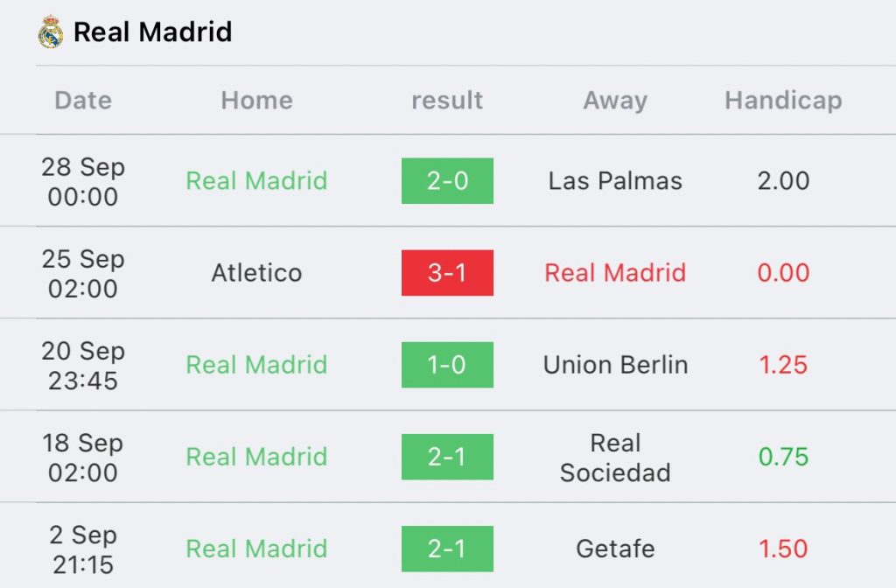Select the 28 Sep 00:00 match date
Screen dimensions: 896x588
[83, 181]
